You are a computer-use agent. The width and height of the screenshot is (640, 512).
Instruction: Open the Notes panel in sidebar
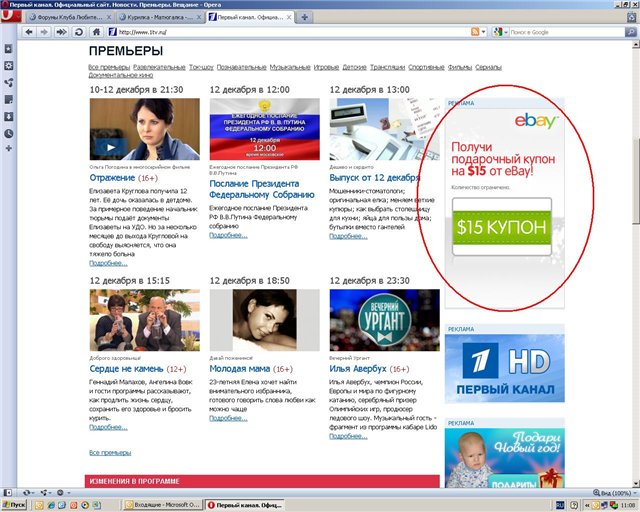(8, 100)
